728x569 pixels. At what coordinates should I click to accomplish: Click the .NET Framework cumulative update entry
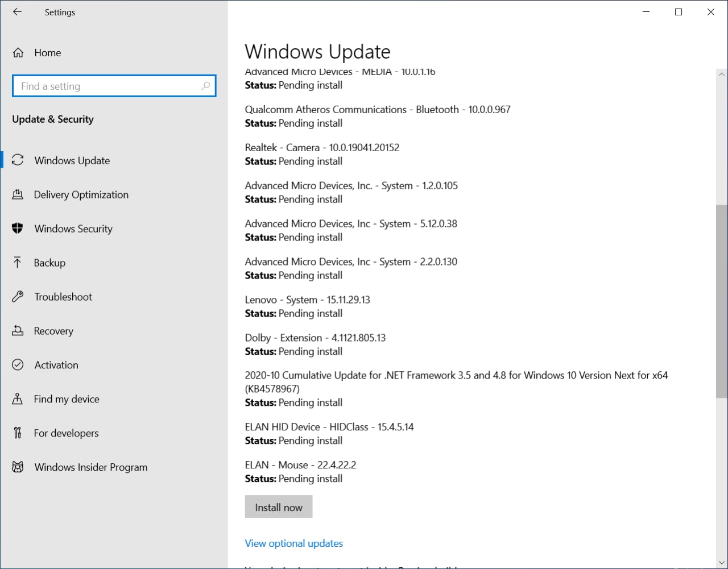click(456, 382)
